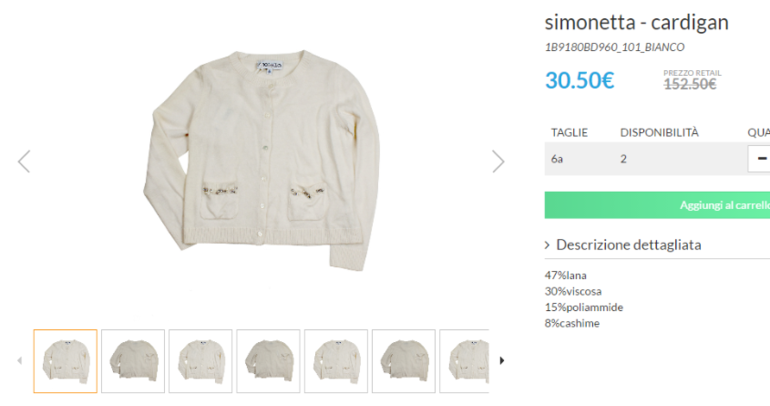This screenshot has height=406, width=770.
Task: Display the sixth cardigan thumbnail
Action: pos(403,360)
